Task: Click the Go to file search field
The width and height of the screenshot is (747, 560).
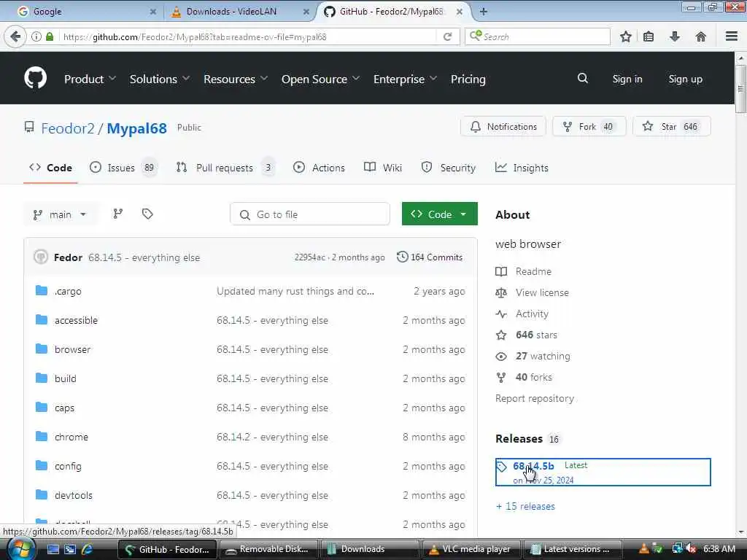Action: (x=309, y=214)
